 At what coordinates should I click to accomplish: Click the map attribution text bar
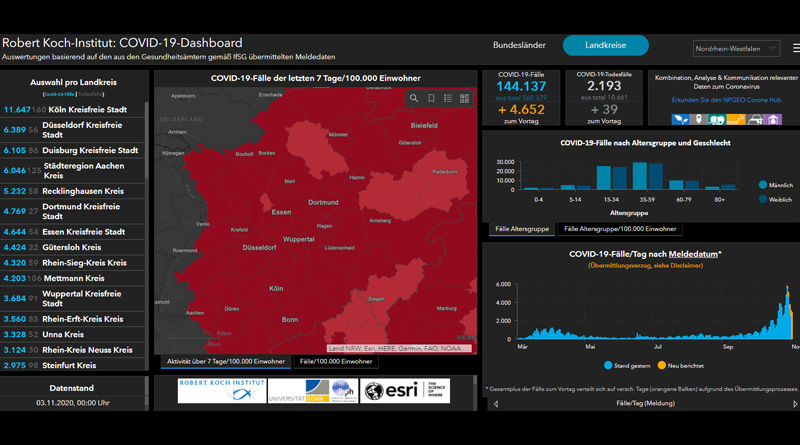tap(398, 349)
